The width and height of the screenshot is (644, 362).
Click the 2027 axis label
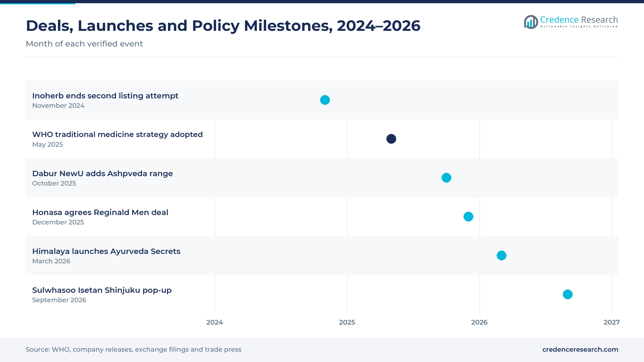click(x=612, y=322)
